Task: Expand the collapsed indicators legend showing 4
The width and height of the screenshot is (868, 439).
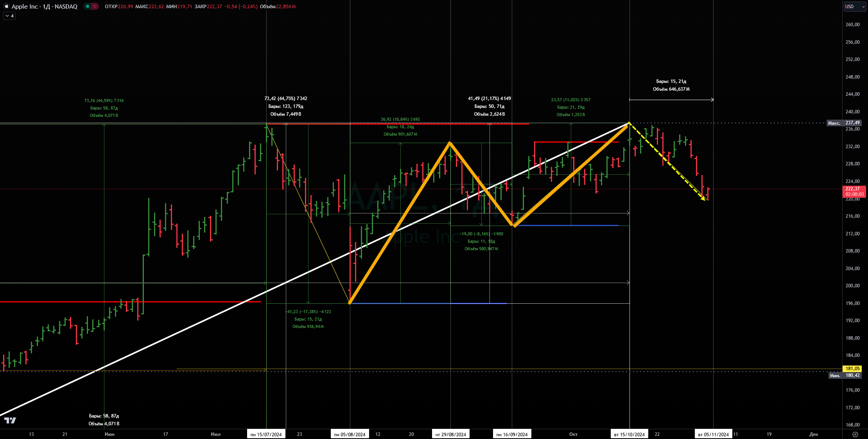Action: coord(9,16)
